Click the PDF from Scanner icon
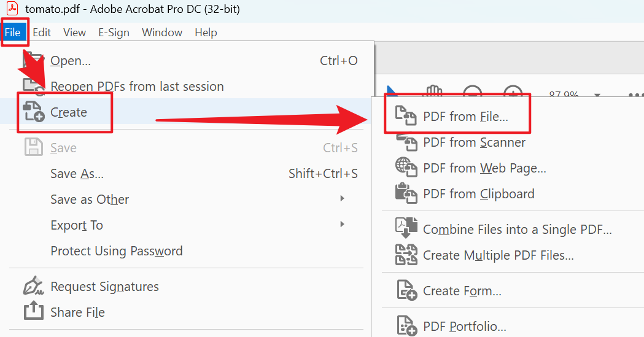Viewport: 644px width, 337px height. (406, 142)
